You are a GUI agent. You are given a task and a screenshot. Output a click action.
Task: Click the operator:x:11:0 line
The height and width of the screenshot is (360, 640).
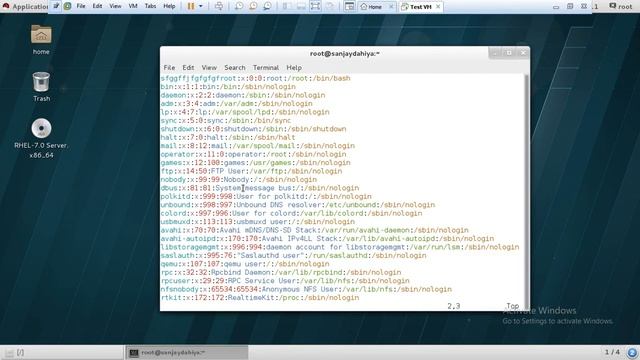point(253,154)
